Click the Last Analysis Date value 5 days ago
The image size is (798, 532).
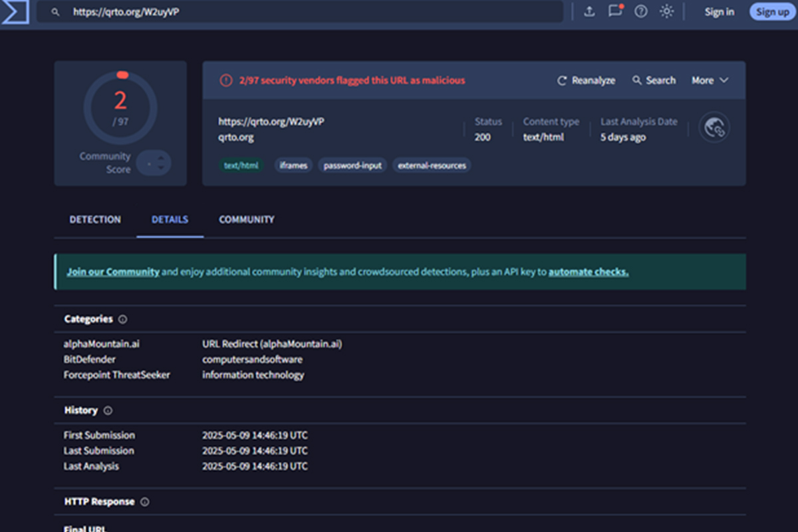pyautogui.click(x=623, y=138)
